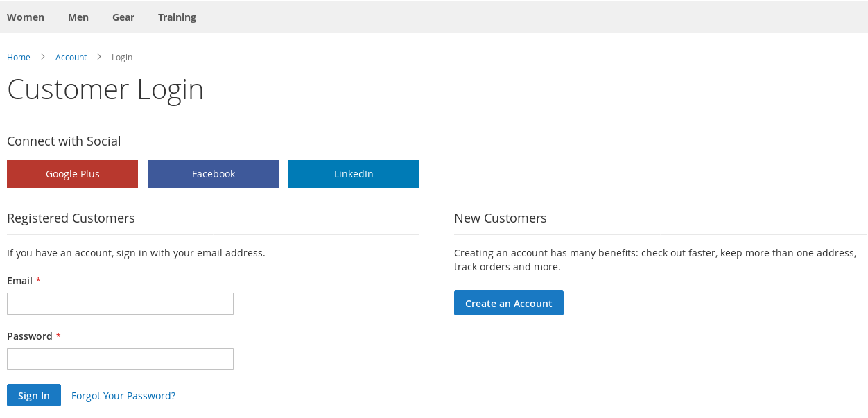
Task: Click the Home breadcrumb link
Action: click(x=19, y=58)
